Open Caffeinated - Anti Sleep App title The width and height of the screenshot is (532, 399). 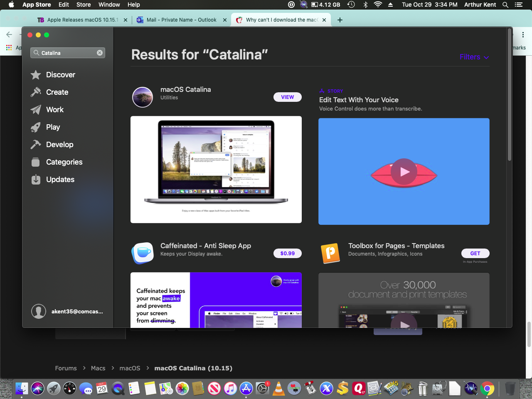206,246
